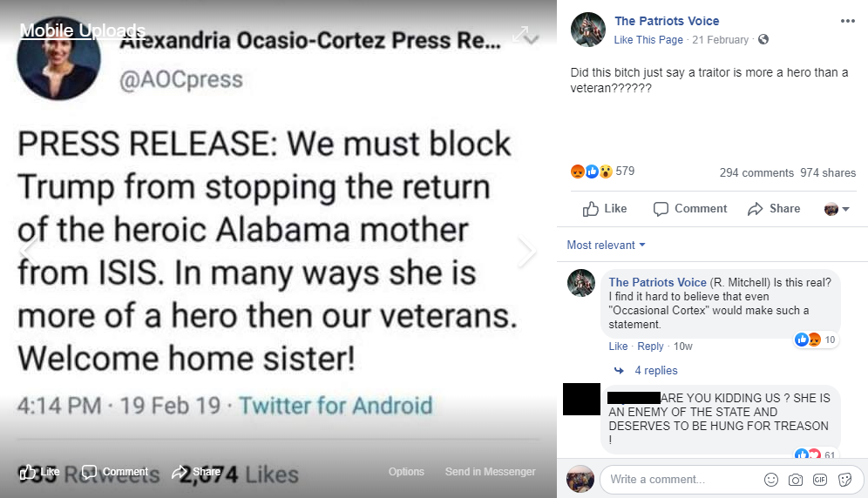Choose Send in Messenger
Image resolution: width=868 pixels, height=498 pixels.
(x=490, y=472)
